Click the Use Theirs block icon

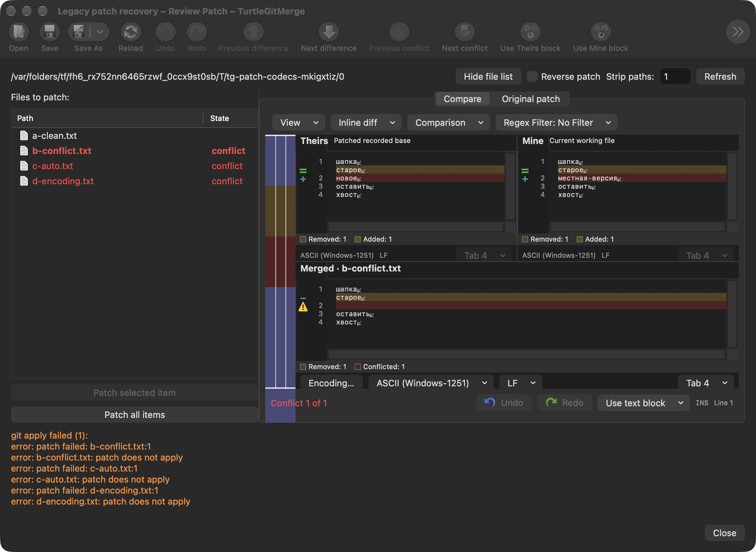tap(531, 32)
